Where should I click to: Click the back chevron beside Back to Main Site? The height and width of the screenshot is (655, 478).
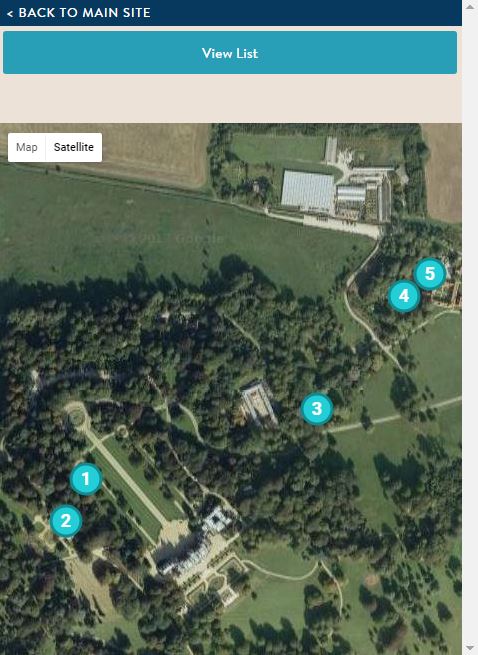point(10,14)
